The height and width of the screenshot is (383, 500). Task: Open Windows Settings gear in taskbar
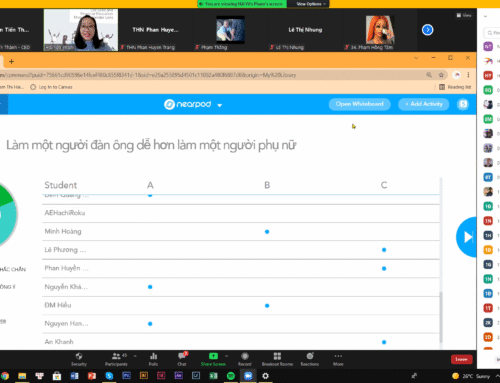(x=265, y=376)
